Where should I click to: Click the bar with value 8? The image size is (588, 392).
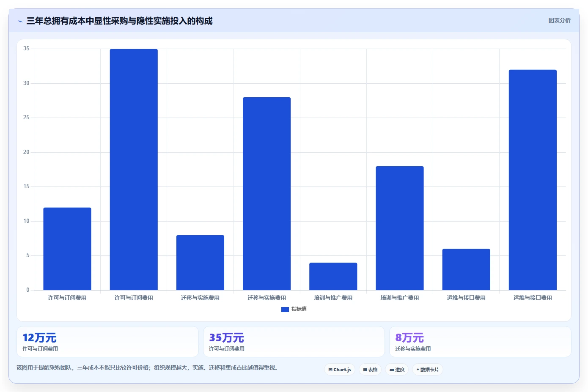(x=200, y=263)
